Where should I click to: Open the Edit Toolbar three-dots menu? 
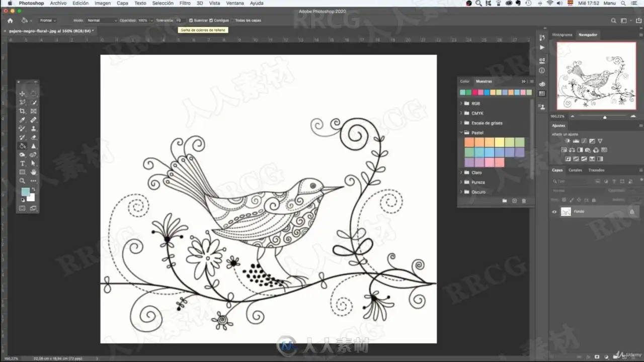(x=33, y=180)
